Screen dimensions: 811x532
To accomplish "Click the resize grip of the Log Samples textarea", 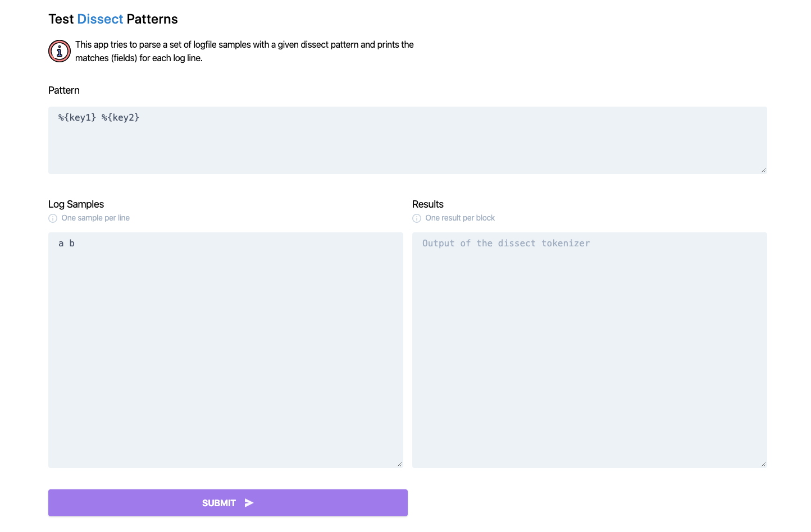I will (x=400, y=464).
